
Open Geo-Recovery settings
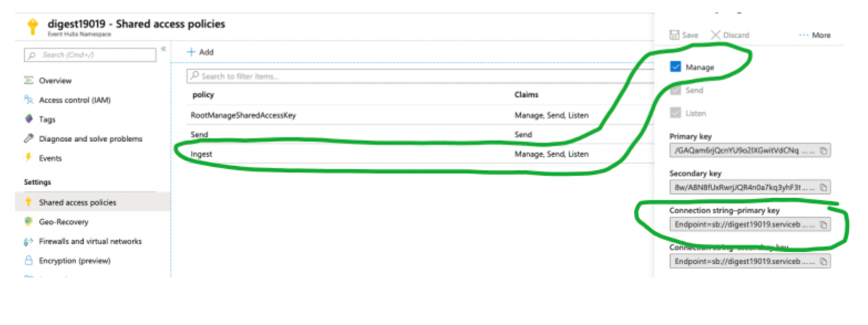tap(63, 222)
